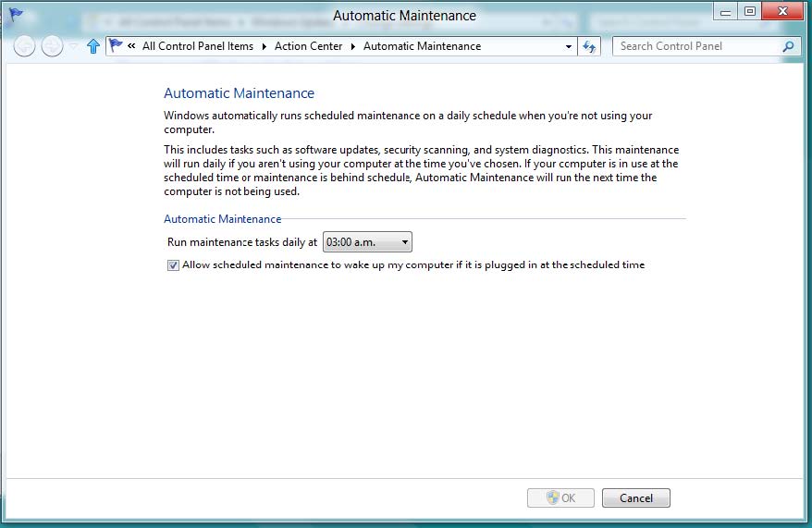The height and width of the screenshot is (528, 812).
Task: Navigate to Action Center breadcrumb
Action: 308,46
